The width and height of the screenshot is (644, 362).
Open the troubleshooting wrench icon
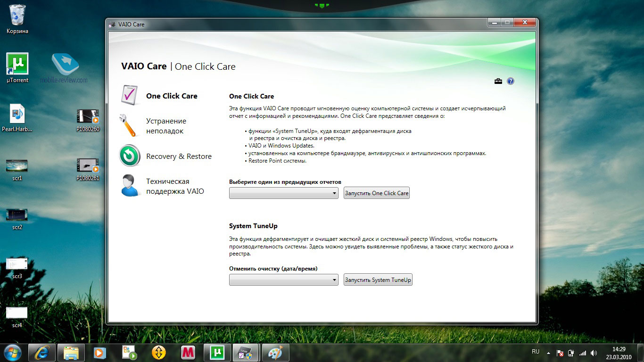click(x=128, y=125)
